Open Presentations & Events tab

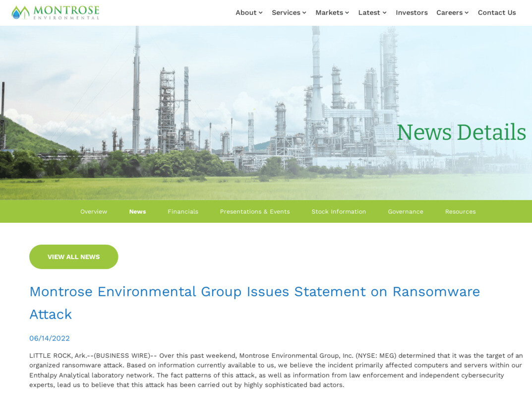click(x=255, y=211)
